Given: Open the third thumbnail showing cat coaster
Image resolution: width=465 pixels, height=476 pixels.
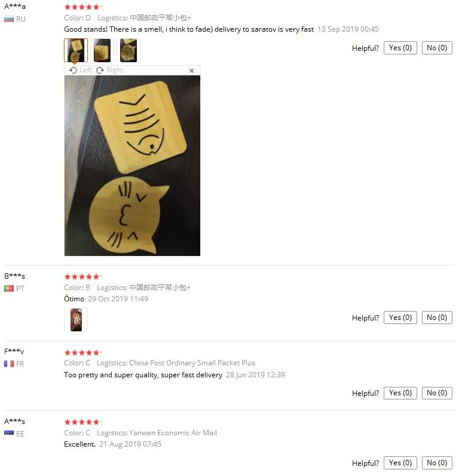Looking at the screenshot, I should coord(129,50).
